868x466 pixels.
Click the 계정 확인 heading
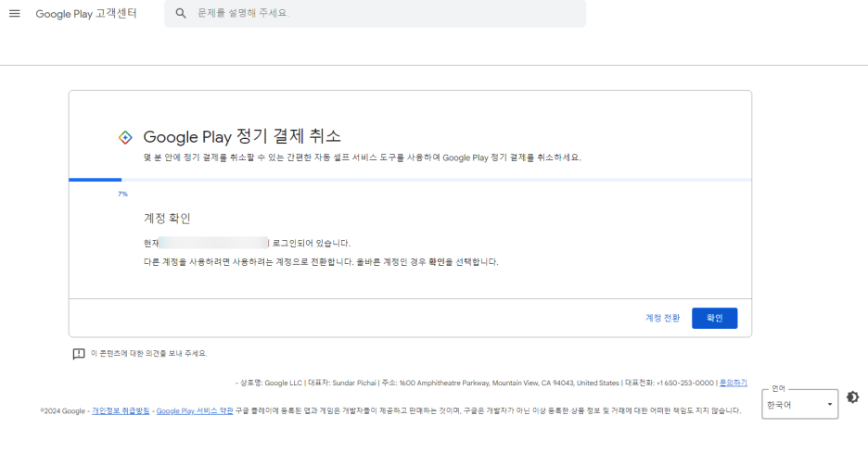click(x=167, y=219)
